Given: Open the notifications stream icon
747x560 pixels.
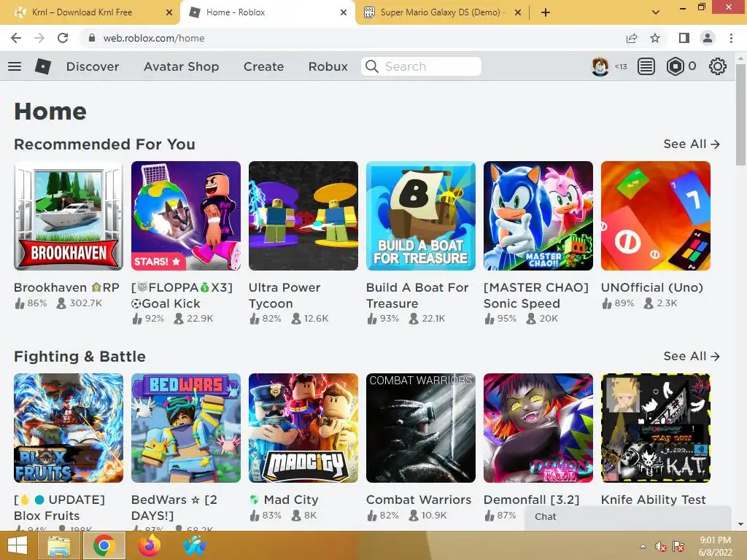Looking at the screenshot, I should point(646,66).
